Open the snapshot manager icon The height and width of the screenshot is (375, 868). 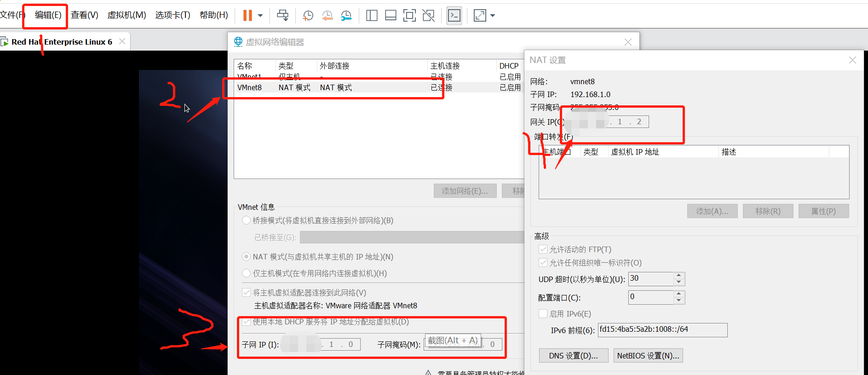click(x=346, y=15)
